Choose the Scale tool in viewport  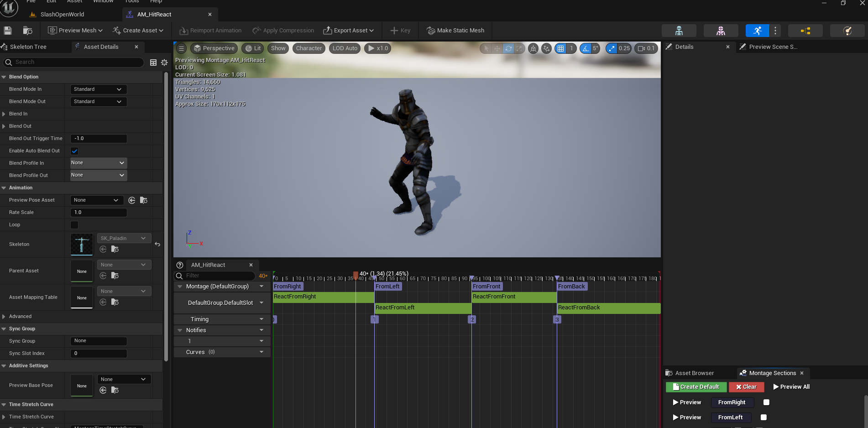click(x=519, y=48)
